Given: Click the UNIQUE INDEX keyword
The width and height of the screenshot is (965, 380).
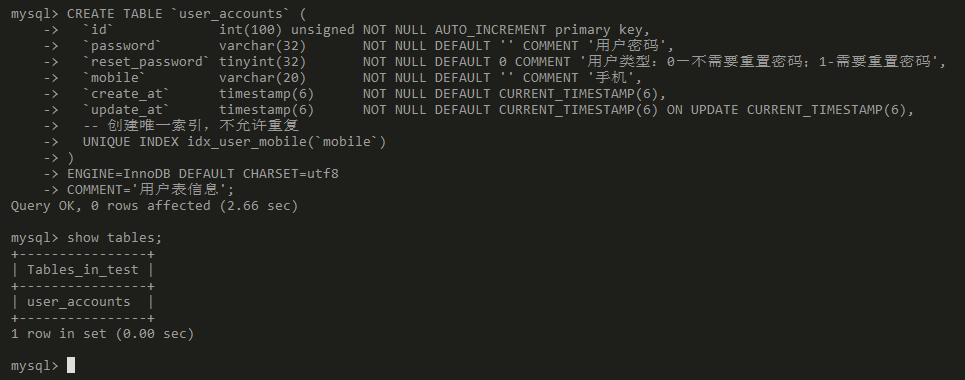Looking at the screenshot, I should (x=130, y=142).
